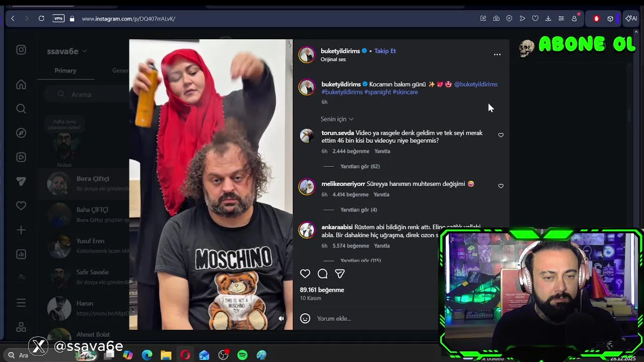This screenshot has width=644, height=362.
Task: Like the post with heart icon
Action: pyautogui.click(x=305, y=274)
